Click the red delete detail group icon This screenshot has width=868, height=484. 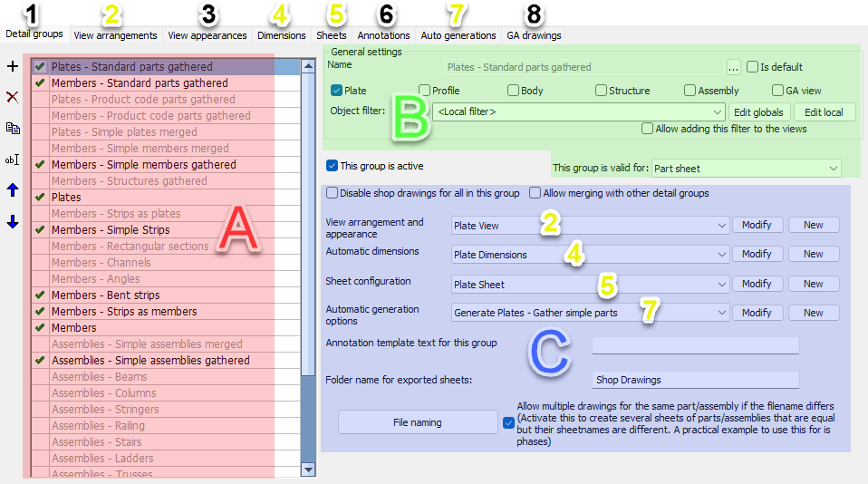pos(12,97)
